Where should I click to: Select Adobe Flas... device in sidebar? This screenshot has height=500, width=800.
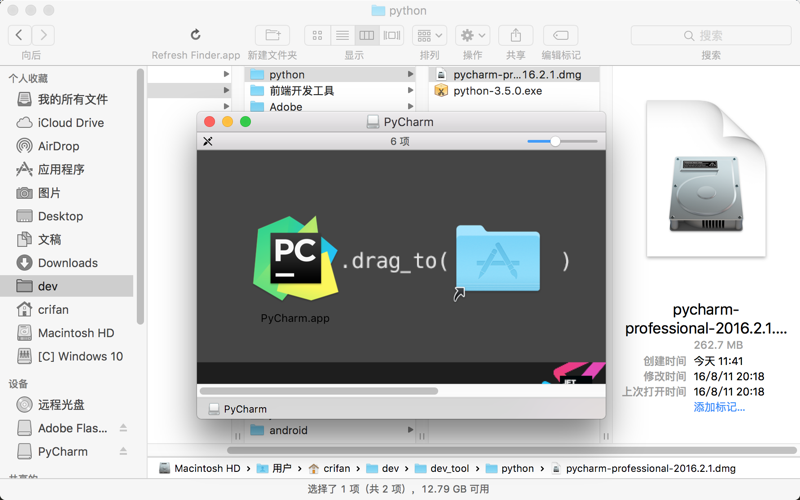pos(61,428)
